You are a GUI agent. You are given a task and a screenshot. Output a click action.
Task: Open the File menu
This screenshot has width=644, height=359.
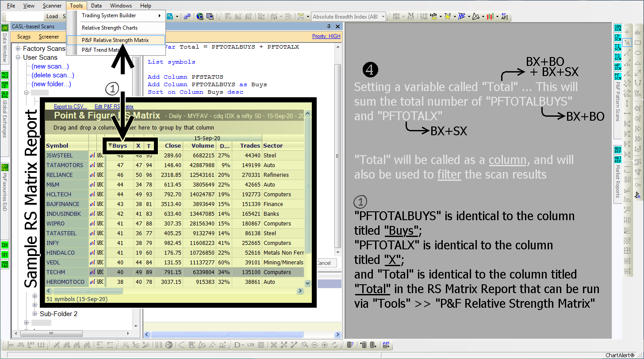pos(11,6)
